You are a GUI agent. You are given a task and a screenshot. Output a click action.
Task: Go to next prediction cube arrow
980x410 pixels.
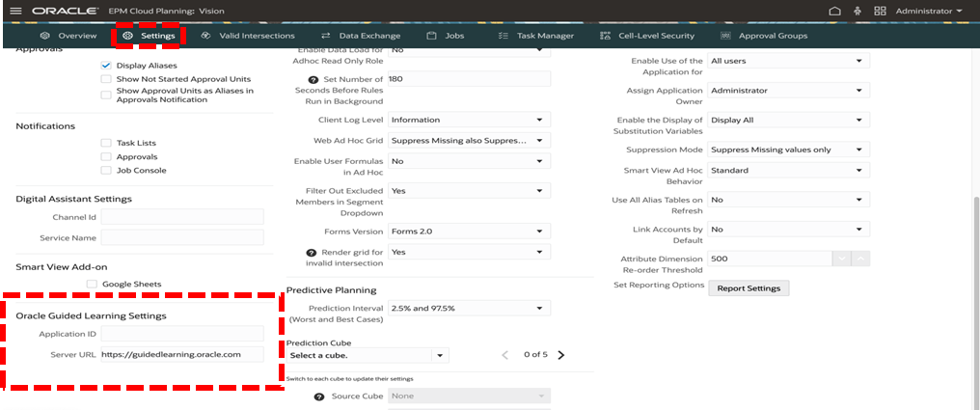[x=561, y=355]
